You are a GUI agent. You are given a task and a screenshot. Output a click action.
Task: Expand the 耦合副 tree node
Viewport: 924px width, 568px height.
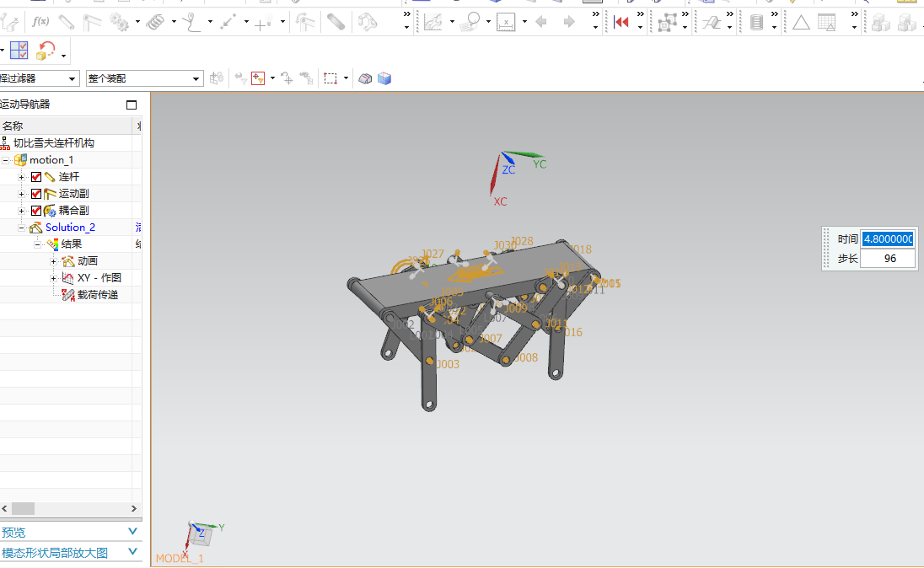click(21, 211)
